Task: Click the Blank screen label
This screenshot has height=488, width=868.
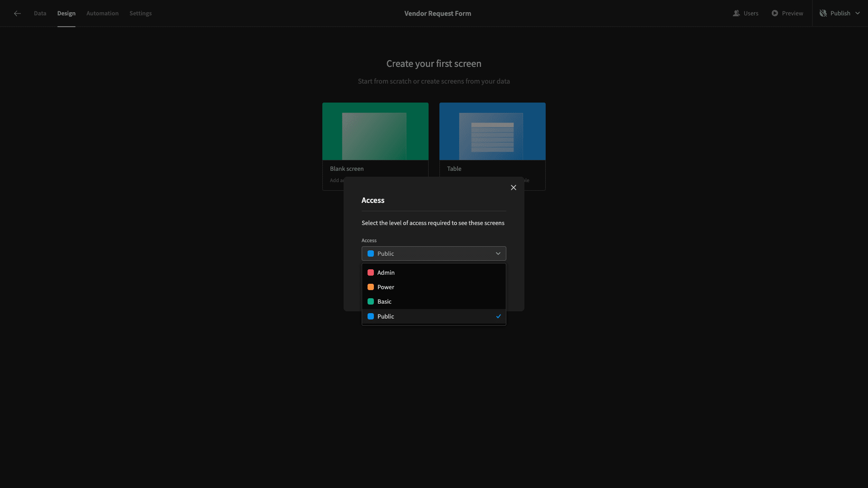Action: pyautogui.click(x=347, y=169)
